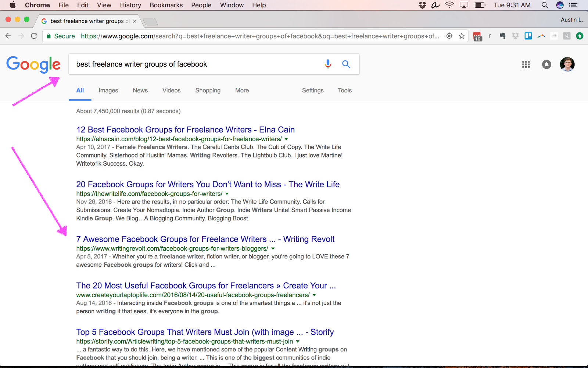Viewport: 588px width, 368px height.
Task: Open '7 Awesome Facebook Groups' Writing Revolt result
Action: [x=205, y=239]
